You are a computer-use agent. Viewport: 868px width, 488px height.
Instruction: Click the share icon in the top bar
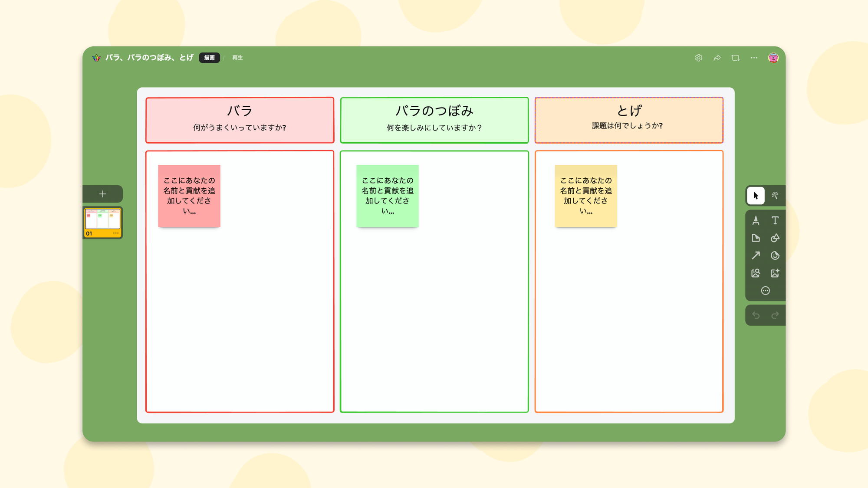[x=717, y=58]
